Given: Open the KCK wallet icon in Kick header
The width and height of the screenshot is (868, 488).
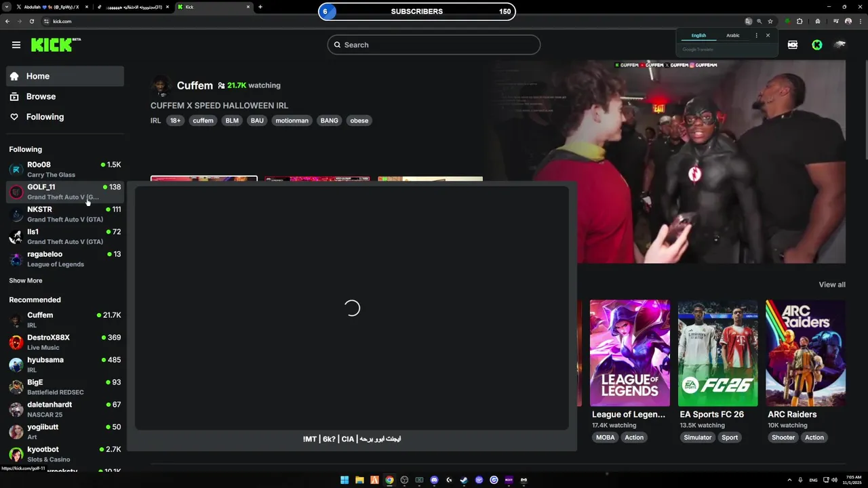Looking at the screenshot, I should pyautogui.click(x=793, y=45).
